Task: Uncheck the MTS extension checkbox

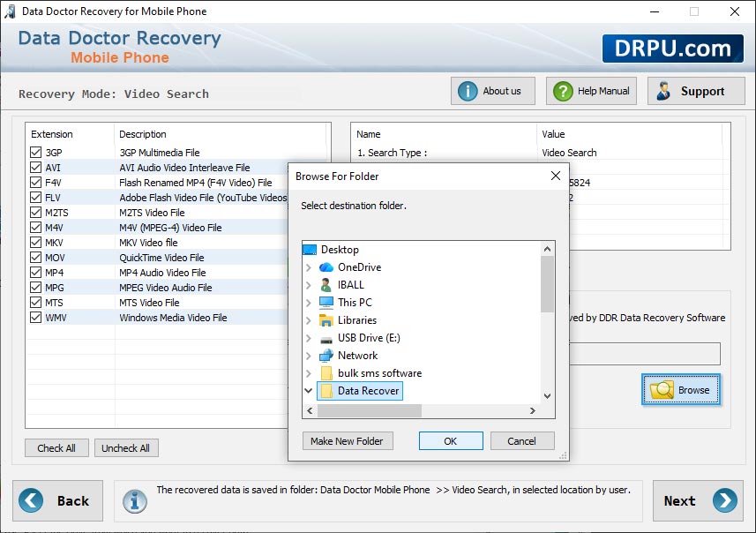Action: 35,303
